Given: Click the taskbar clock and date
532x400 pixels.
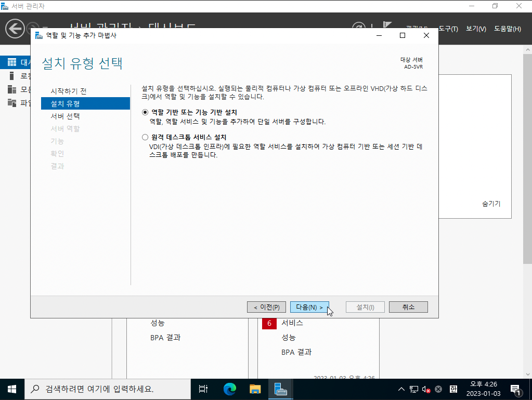Looking at the screenshot, I should tap(483, 389).
